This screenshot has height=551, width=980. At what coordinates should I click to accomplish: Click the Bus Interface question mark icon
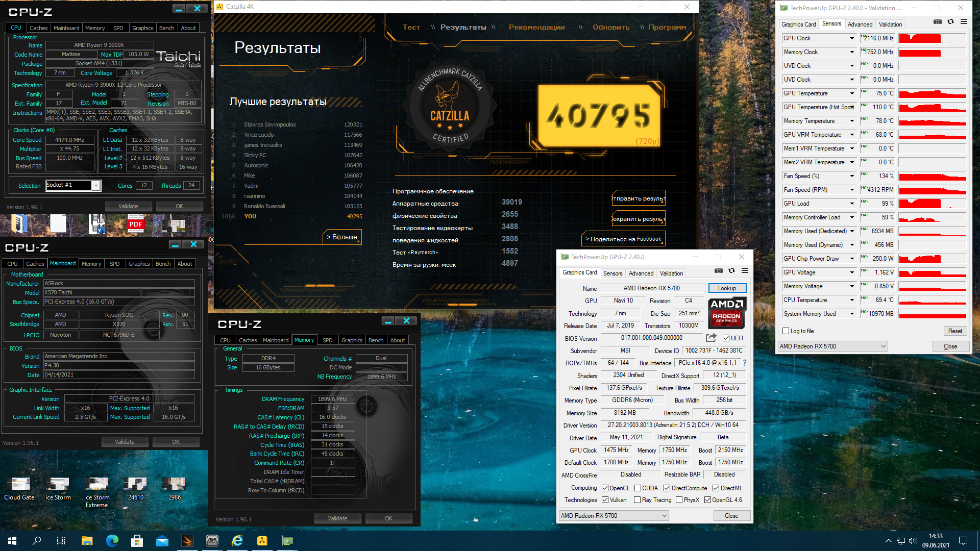[x=745, y=363]
